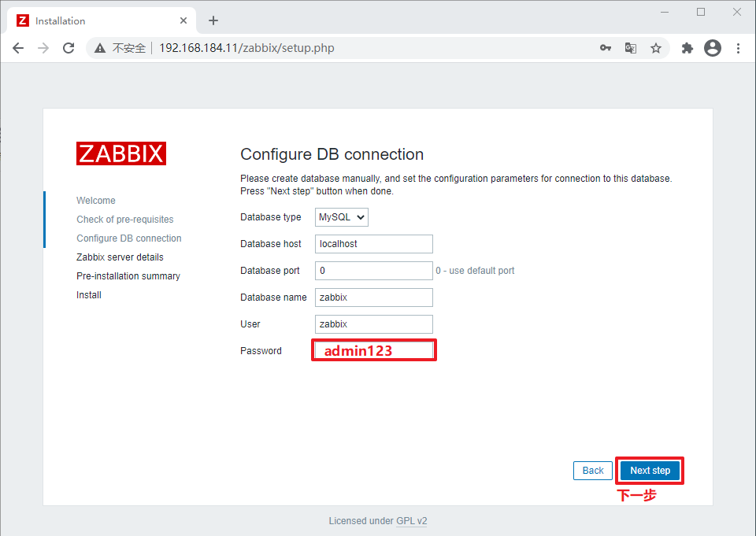Image resolution: width=756 pixels, height=536 pixels.
Task: Select Pre-installation summary step
Action: (x=128, y=276)
